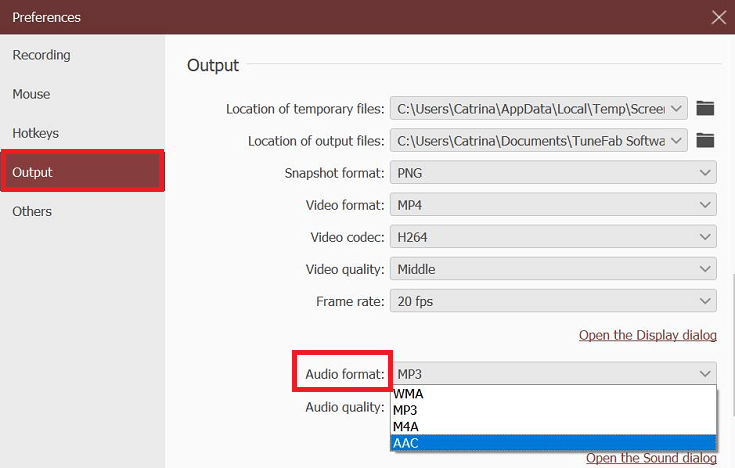735x468 pixels.
Task: Go to the Hotkeys section
Action: click(x=35, y=133)
